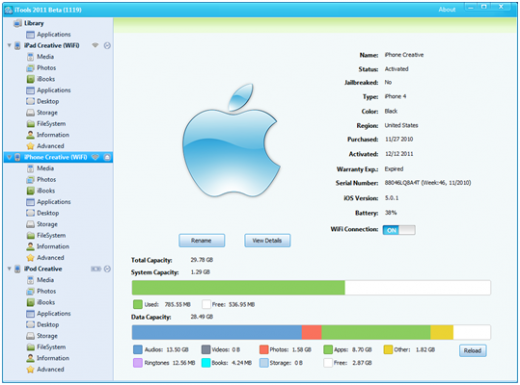
Task: Open the Advanced star icon under iPod Creative
Action: pyautogui.click(x=30, y=369)
